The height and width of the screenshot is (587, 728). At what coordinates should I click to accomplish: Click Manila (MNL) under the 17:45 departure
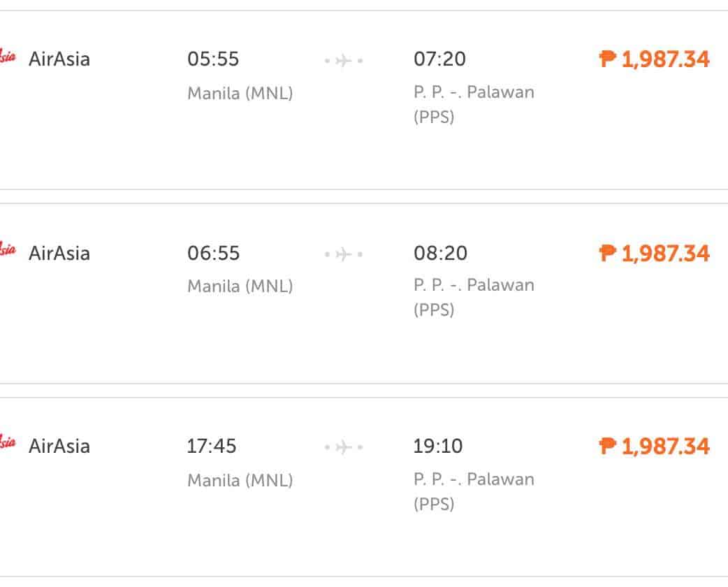point(240,481)
